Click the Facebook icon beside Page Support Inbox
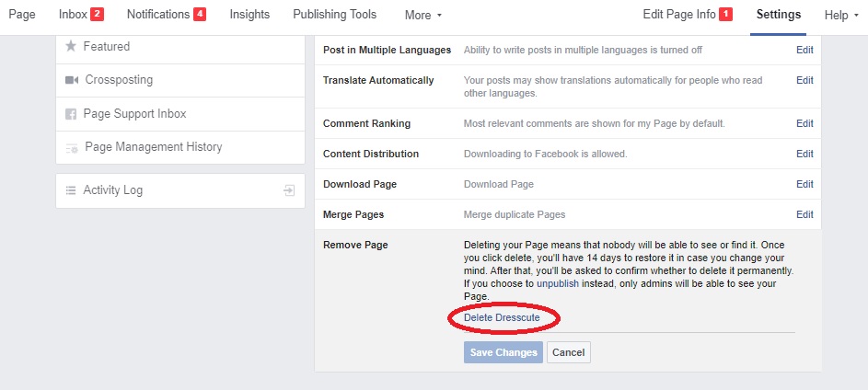This screenshot has width=868, height=390. pos(71,114)
